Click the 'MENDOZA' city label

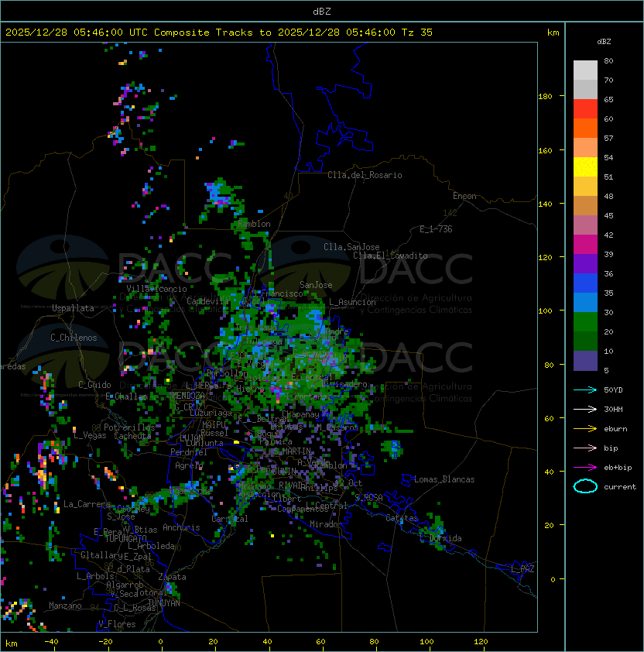pos(188,395)
